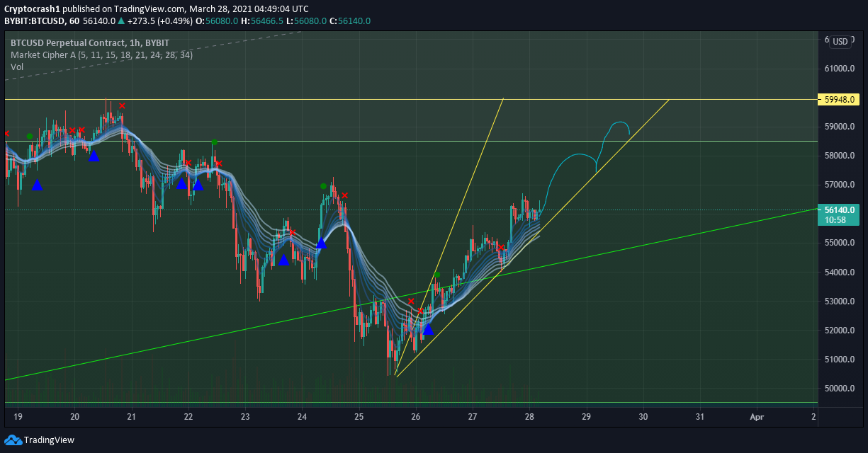Click the date 24 on time axis

[x=302, y=417]
